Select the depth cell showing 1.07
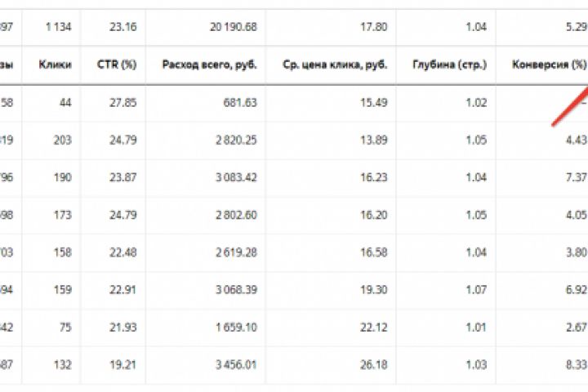Image resolution: width=588 pixels, height=392 pixels. point(475,290)
